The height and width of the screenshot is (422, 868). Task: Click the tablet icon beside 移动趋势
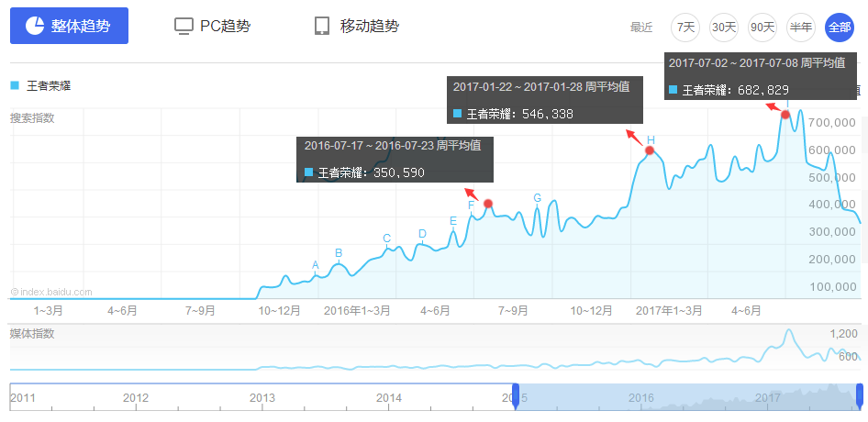click(322, 26)
